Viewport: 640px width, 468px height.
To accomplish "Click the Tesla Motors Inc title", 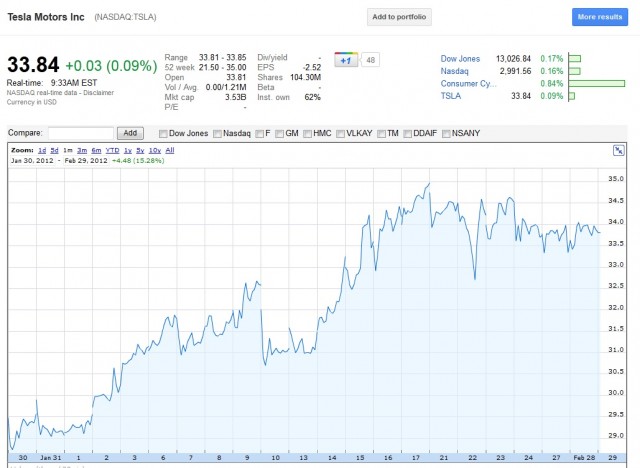I will (46, 17).
